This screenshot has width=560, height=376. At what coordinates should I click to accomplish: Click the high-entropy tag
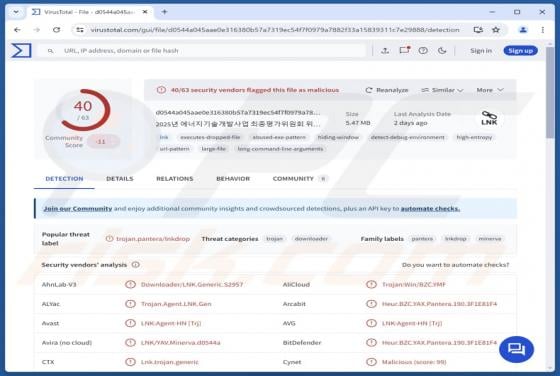pyautogui.click(x=474, y=137)
